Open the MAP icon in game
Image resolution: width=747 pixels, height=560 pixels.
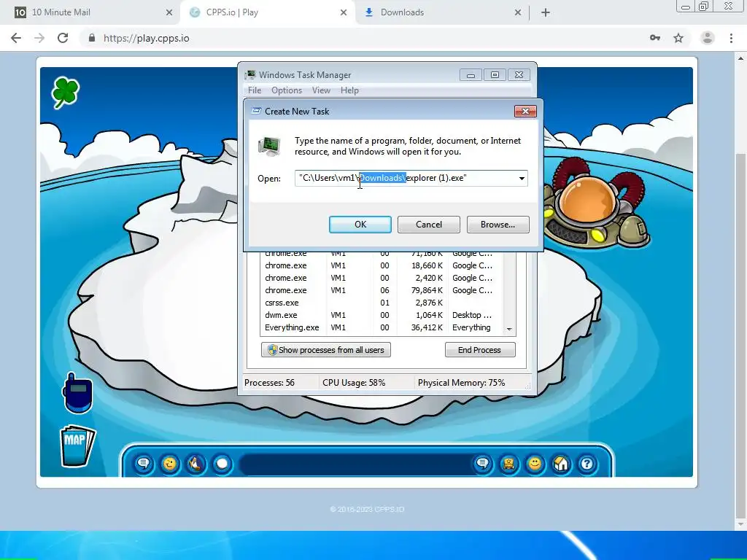point(77,446)
